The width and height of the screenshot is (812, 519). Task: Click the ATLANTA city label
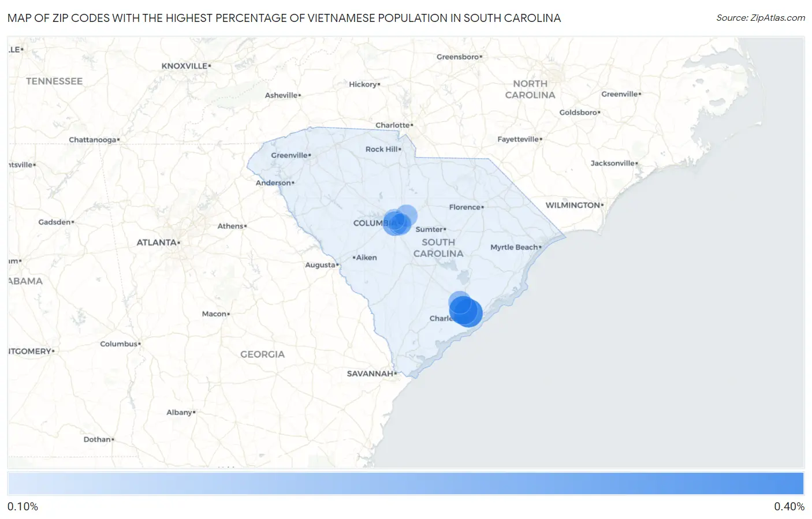click(157, 242)
